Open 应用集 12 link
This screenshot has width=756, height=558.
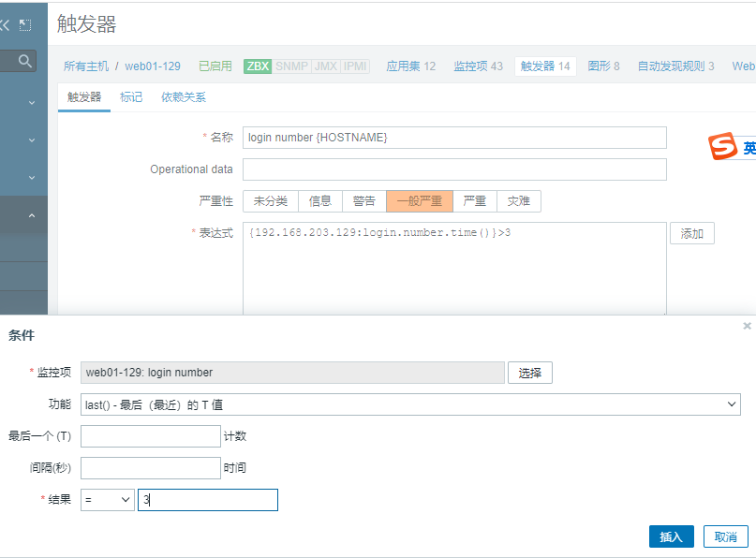(x=410, y=66)
